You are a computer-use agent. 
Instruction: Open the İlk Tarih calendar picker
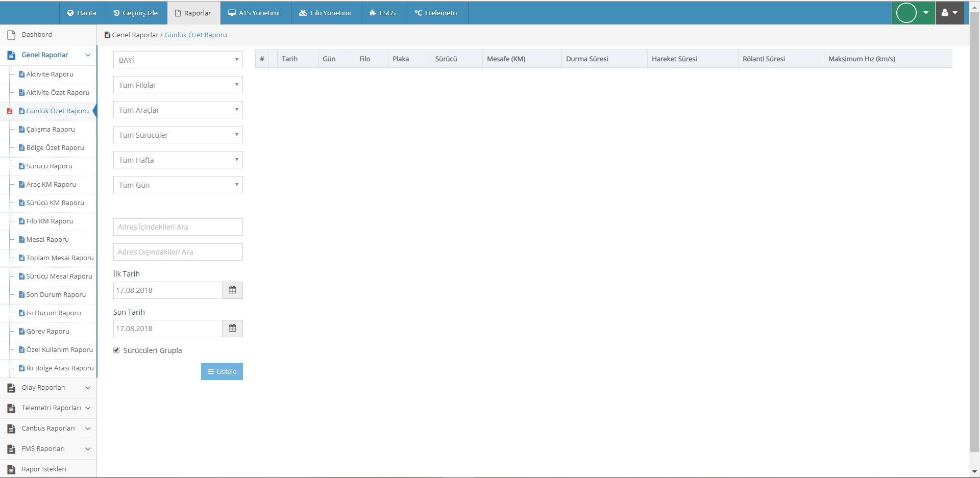232,290
